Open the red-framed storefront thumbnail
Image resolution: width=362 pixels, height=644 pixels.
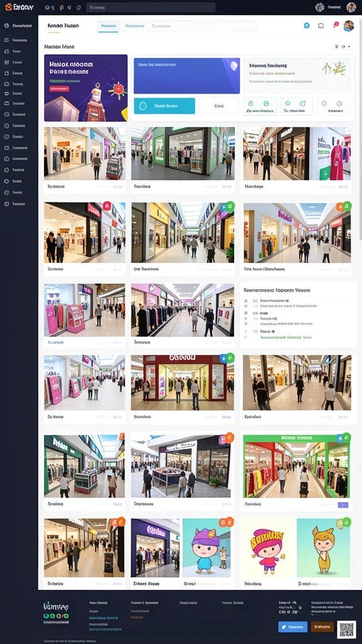[x=183, y=383]
